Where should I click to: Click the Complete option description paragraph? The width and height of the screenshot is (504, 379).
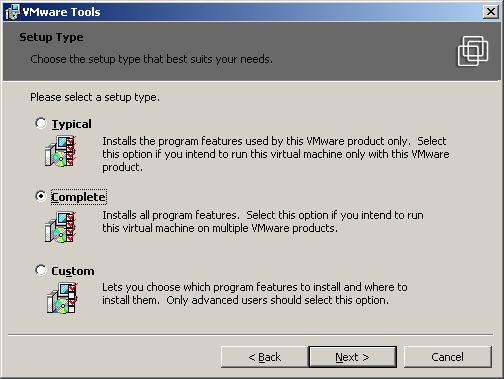[263, 222]
